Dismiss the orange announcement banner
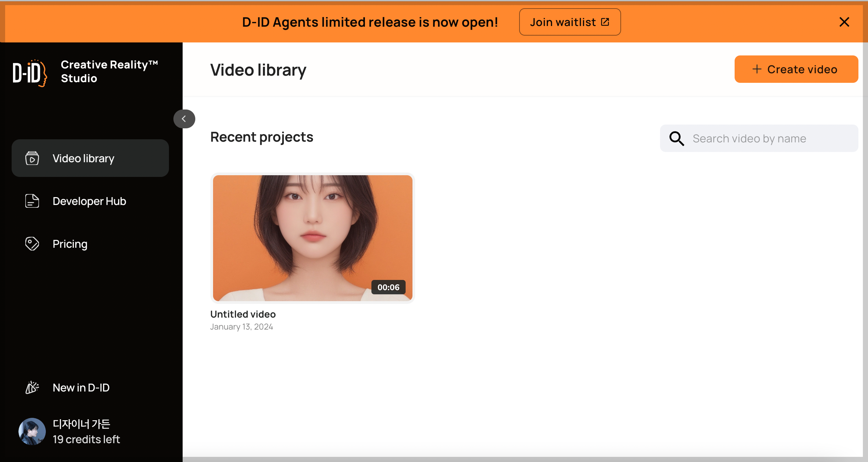The image size is (868, 462). click(844, 22)
